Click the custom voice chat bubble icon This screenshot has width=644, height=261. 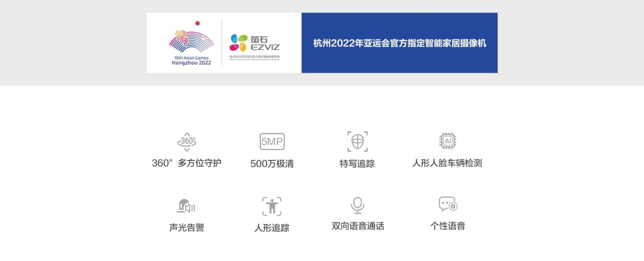click(x=448, y=204)
